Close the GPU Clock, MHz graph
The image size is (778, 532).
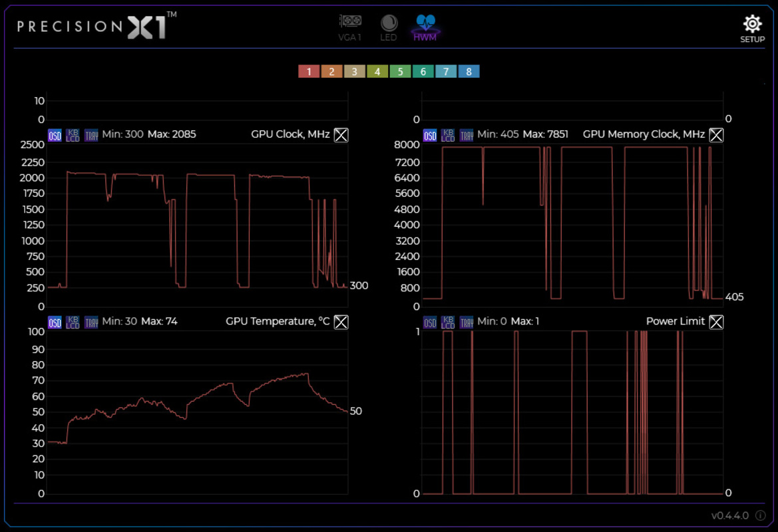click(x=341, y=135)
